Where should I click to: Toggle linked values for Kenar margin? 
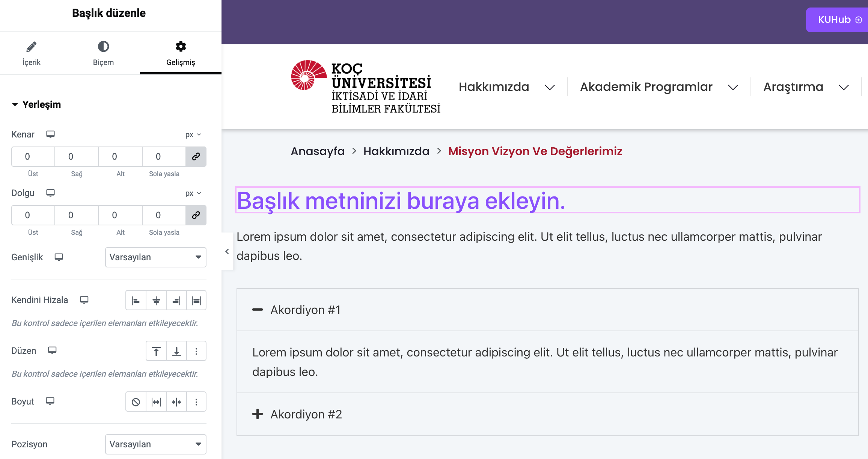tap(196, 157)
